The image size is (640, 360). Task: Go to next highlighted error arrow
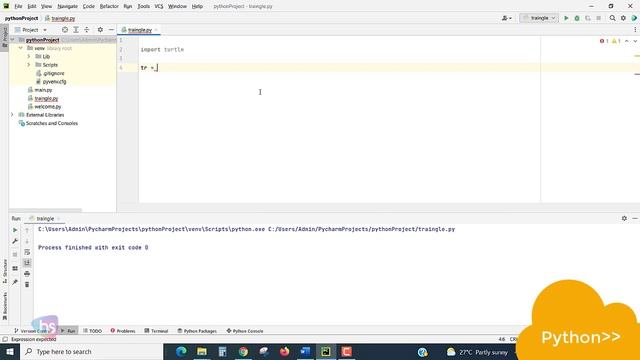[x=635, y=41]
